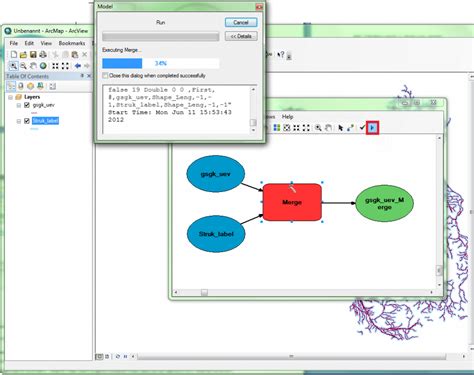This screenshot has height=375, width=474.
Task: Collapse the gsgk_uev layer legend
Action: pos(19,105)
